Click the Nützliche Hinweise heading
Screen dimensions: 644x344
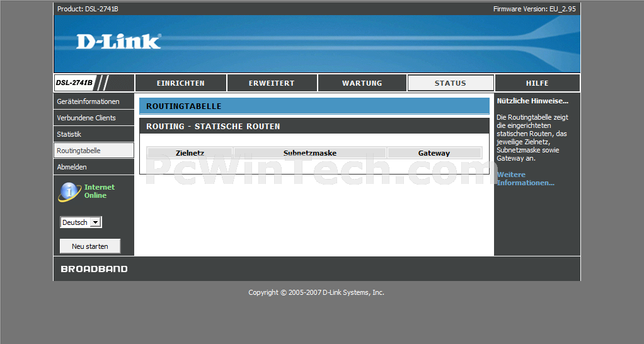click(532, 101)
